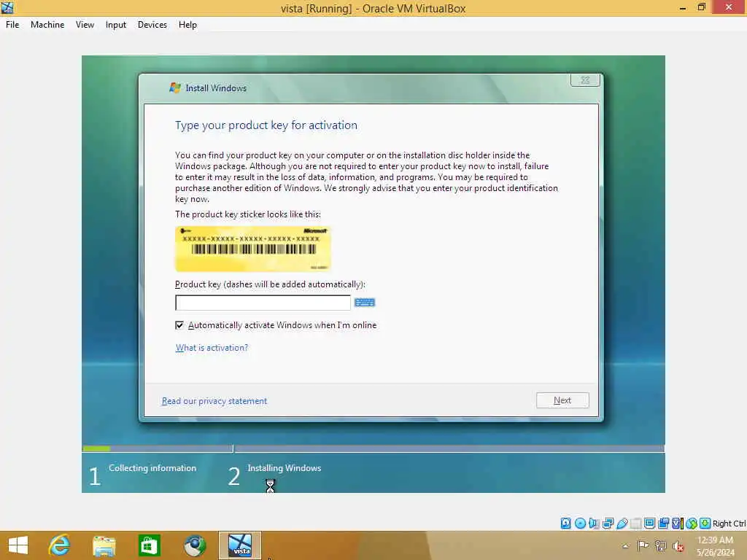Launch Internet Explorer from the taskbar
Image resolution: width=747 pixels, height=560 pixels.
point(59,545)
